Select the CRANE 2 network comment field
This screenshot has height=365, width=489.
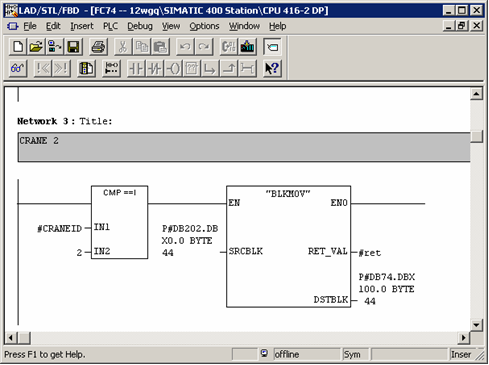click(x=244, y=147)
